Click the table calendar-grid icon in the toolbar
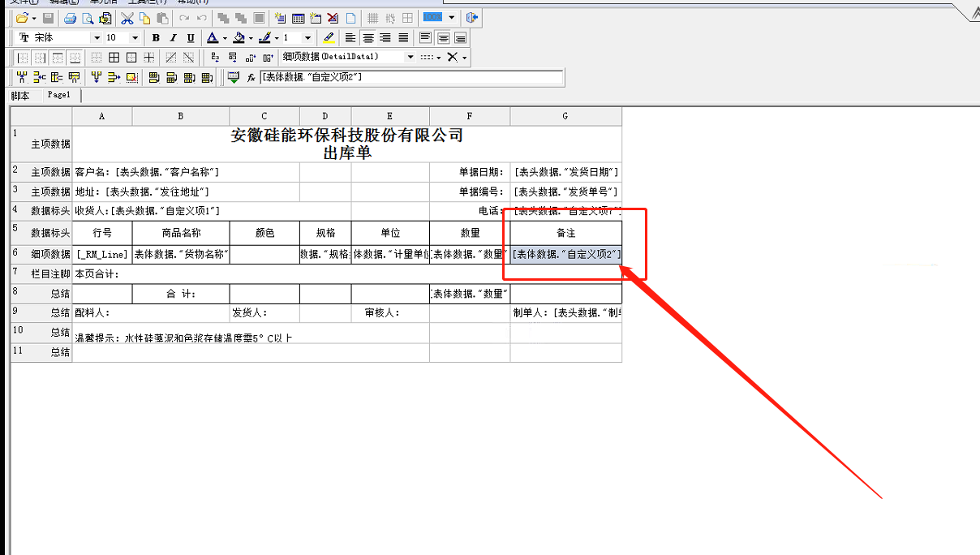This screenshot has width=980, height=555. [298, 18]
